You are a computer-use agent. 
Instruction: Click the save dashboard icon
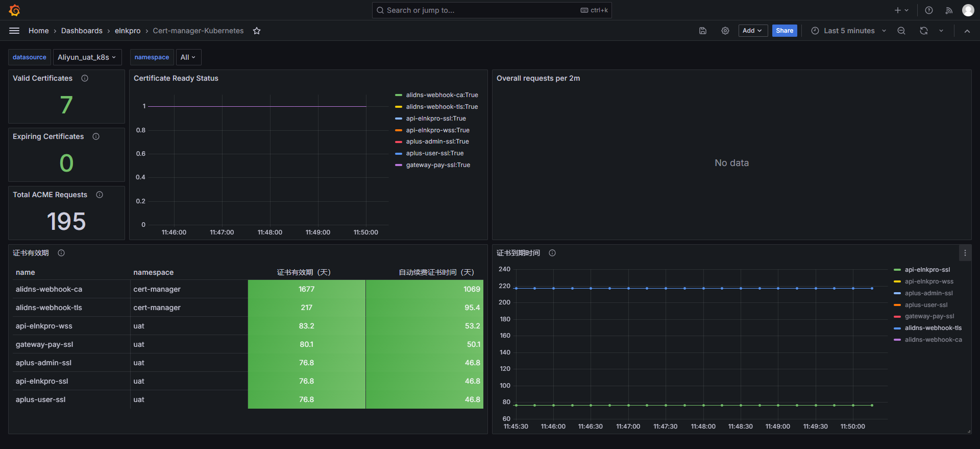click(x=703, y=31)
